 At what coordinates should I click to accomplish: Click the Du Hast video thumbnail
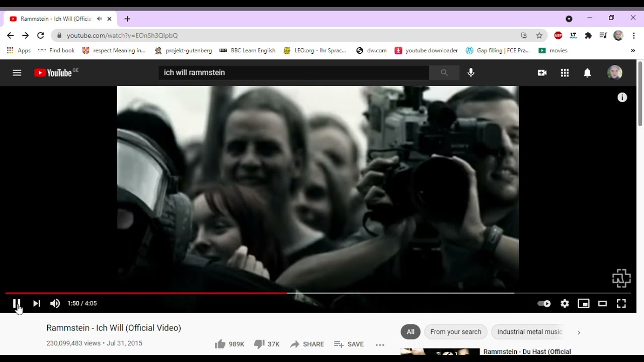coord(440,351)
